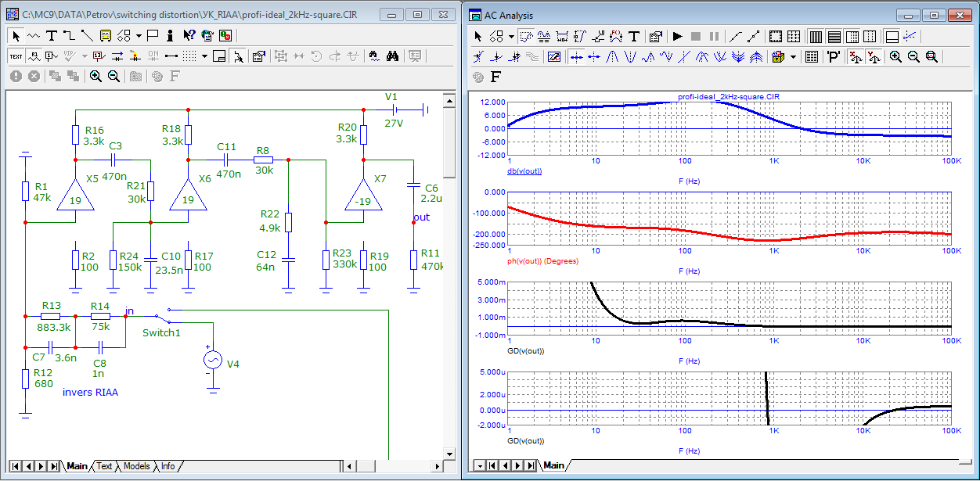Select the Text mode tool in schematic toolbar

tap(52, 35)
